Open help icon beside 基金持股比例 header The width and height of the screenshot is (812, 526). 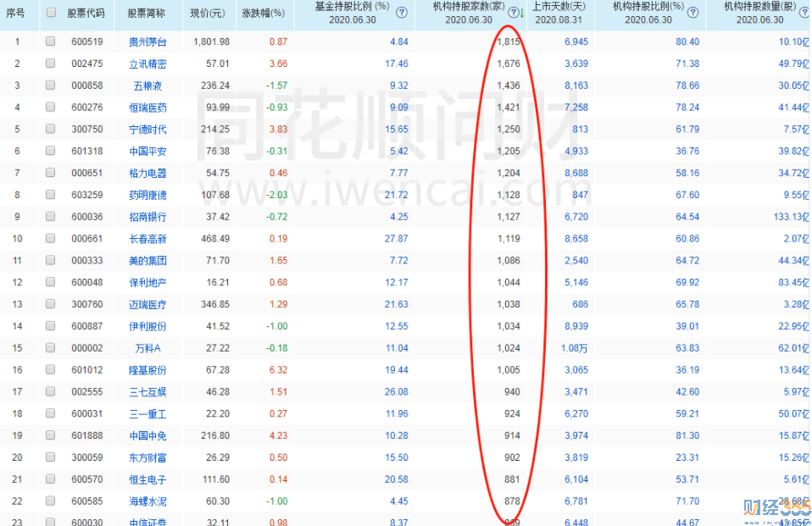coord(402,13)
